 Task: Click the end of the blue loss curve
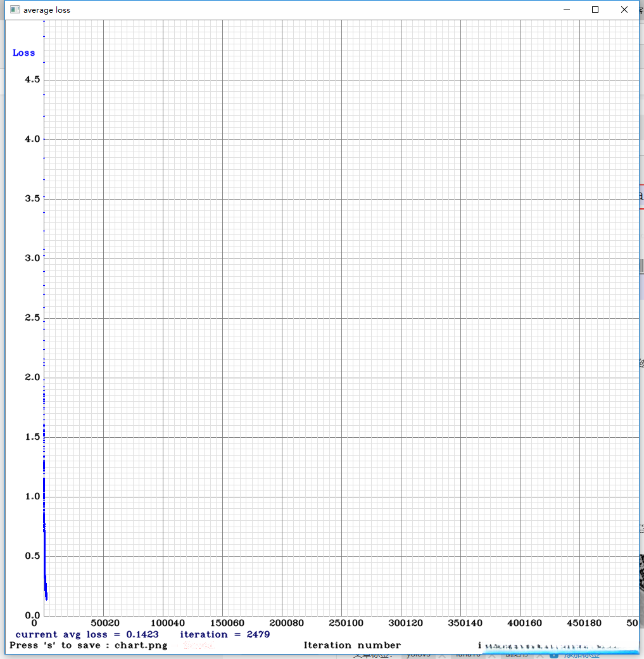[47, 598]
